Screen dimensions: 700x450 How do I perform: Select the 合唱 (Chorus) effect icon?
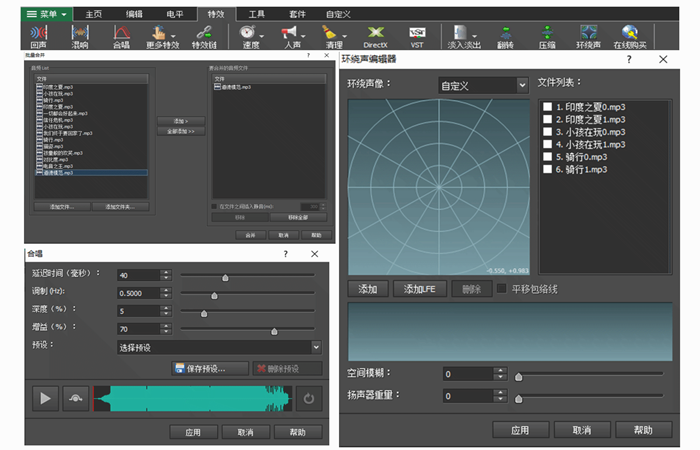click(121, 37)
